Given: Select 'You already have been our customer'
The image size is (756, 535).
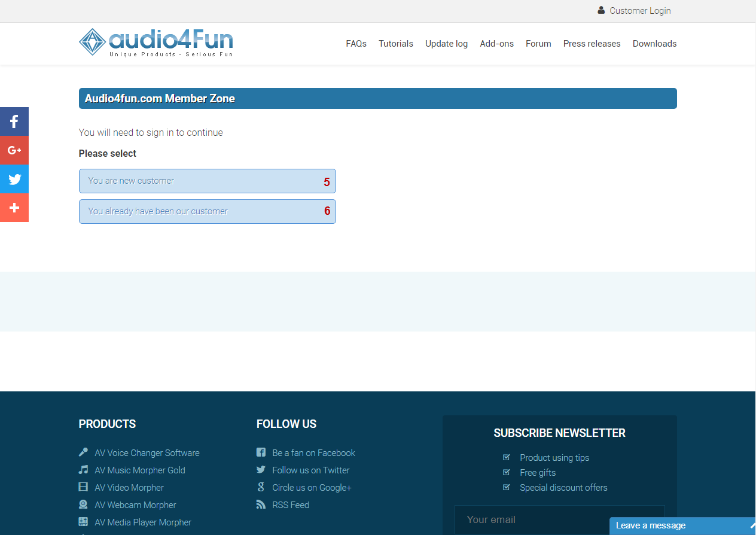Looking at the screenshot, I should (x=208, y=211).
